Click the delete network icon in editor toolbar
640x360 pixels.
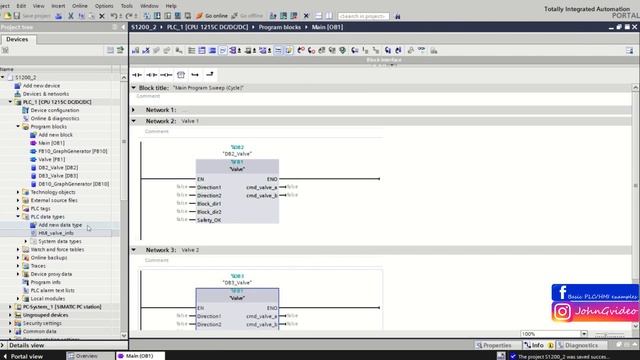pyautogui.click(x=146, y=50)
